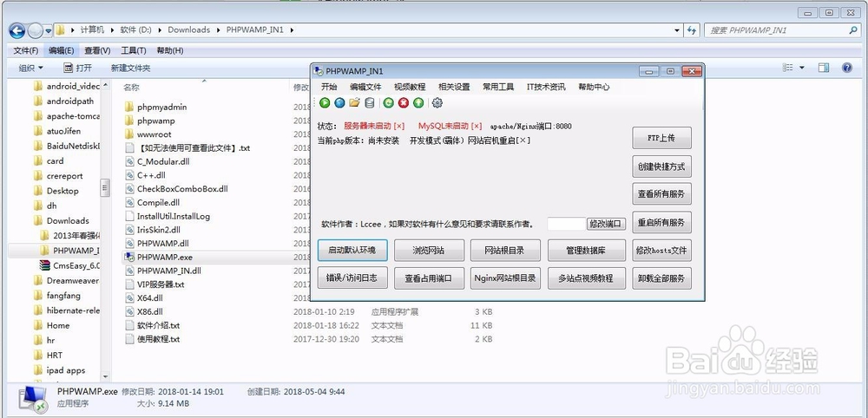The height and width of the screenshot is (418, 868).
Task: Toggle the preview pane icon in Explorer
Action: click(824, 68)
